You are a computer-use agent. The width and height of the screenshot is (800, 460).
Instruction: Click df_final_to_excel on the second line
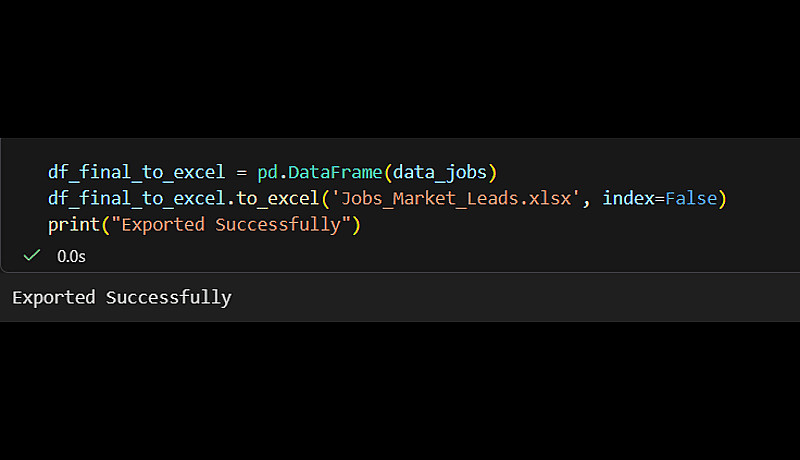pos(136,198)
